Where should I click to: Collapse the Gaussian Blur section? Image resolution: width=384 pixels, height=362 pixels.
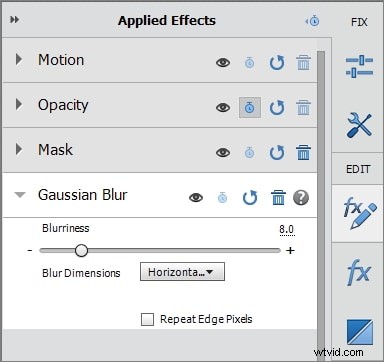tap(20, 195)
